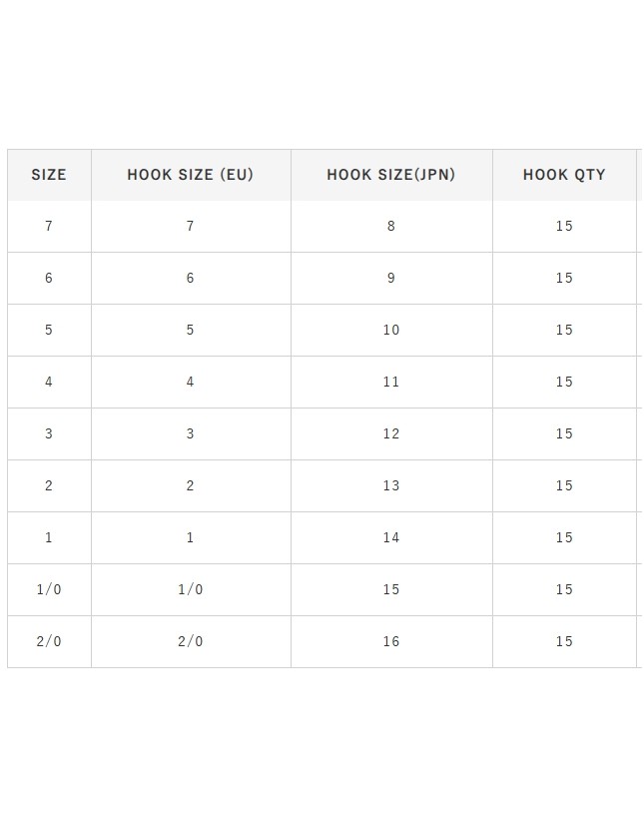Image resolution: width=644 pixels, height=819 pixels.
Task: Click the HOOK SIZE (EU) column header
Action: tap(190, 175)
